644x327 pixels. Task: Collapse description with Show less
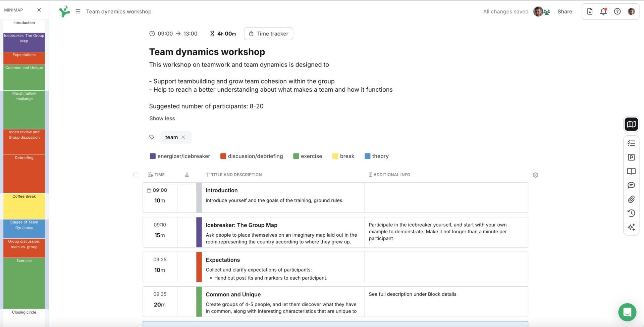tap(162, 119)
